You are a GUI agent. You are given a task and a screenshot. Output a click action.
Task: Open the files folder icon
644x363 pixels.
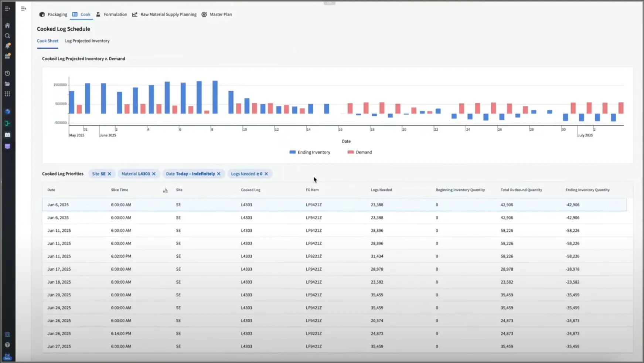point(7,84)
